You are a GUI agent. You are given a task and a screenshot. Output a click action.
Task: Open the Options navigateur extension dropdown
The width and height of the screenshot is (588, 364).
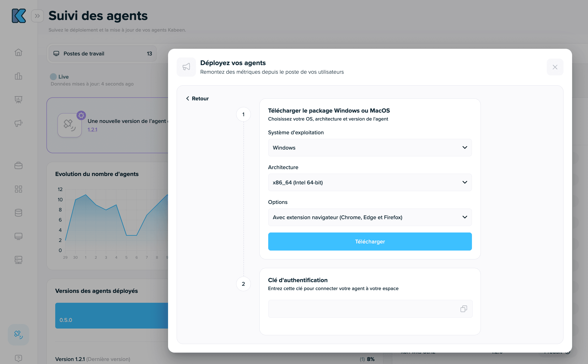[370, 217]
